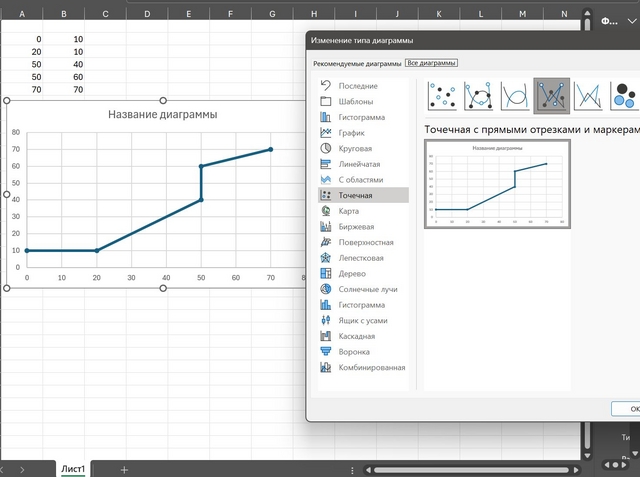This screenshot has height=477, width=640.
Task: Click the add new sheet plus icon
Action: tap(124, 469)
